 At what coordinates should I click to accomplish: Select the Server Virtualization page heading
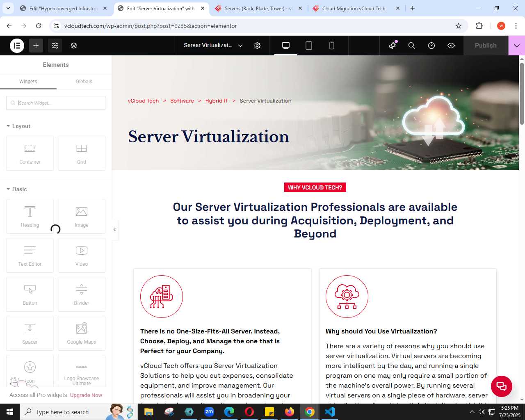coord(209,137)
